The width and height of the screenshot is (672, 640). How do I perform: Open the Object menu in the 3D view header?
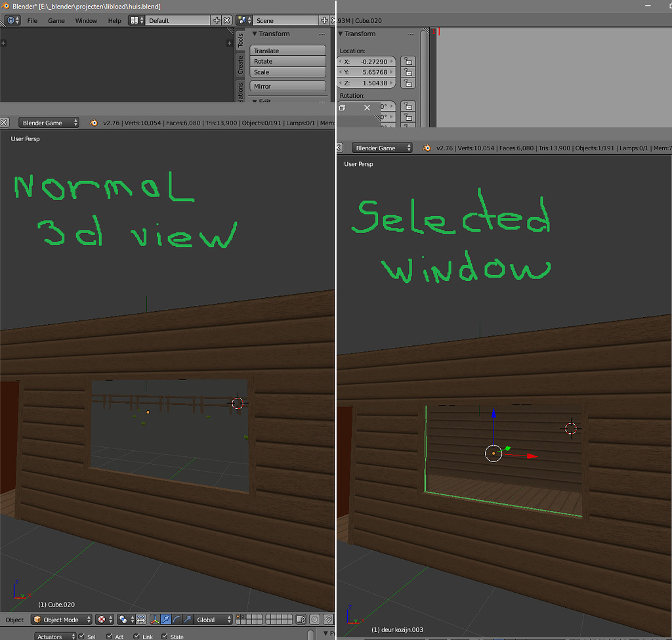pyautogui.click(x=14, y=620)
